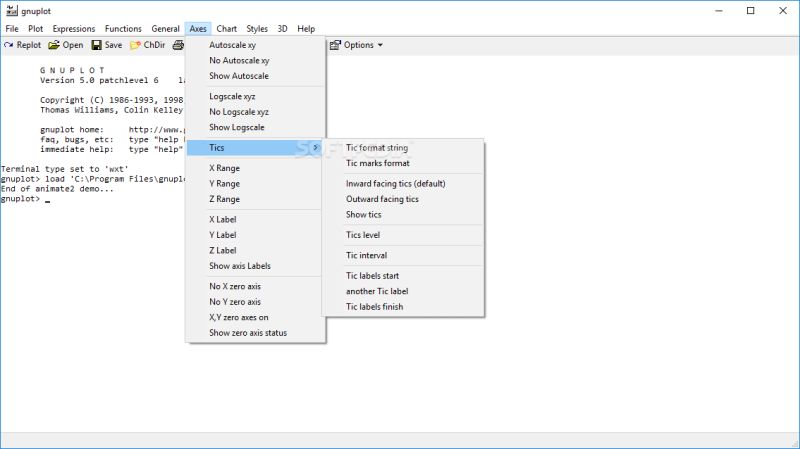Expand the Options dropdown arrow
This screenshot has height=449, width=800.
(380, 45)
